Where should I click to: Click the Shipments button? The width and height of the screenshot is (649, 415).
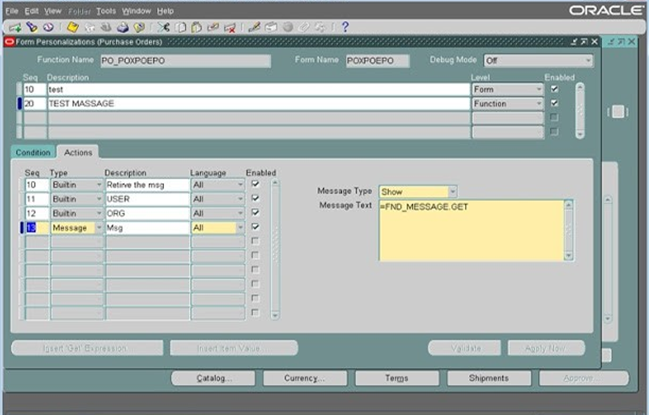tap(489, 378)
